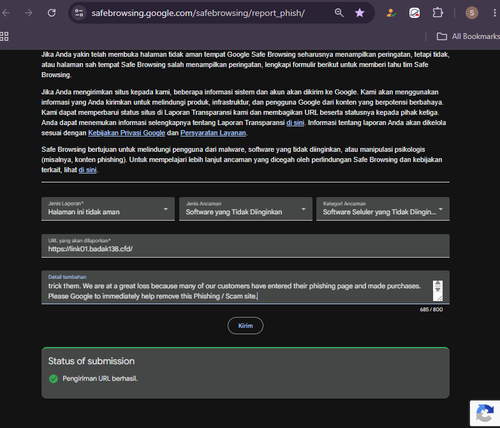
Task: Click the Detail tambahan text area
Action: coord(245,287)
